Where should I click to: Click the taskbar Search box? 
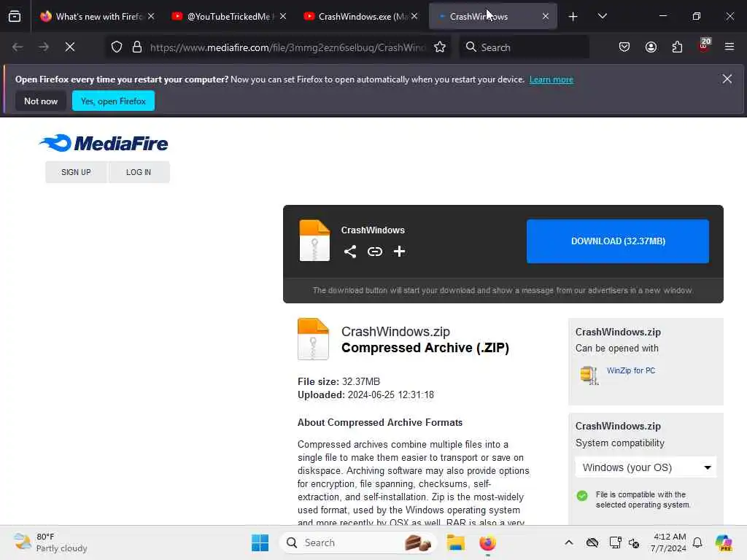(358, 542)
